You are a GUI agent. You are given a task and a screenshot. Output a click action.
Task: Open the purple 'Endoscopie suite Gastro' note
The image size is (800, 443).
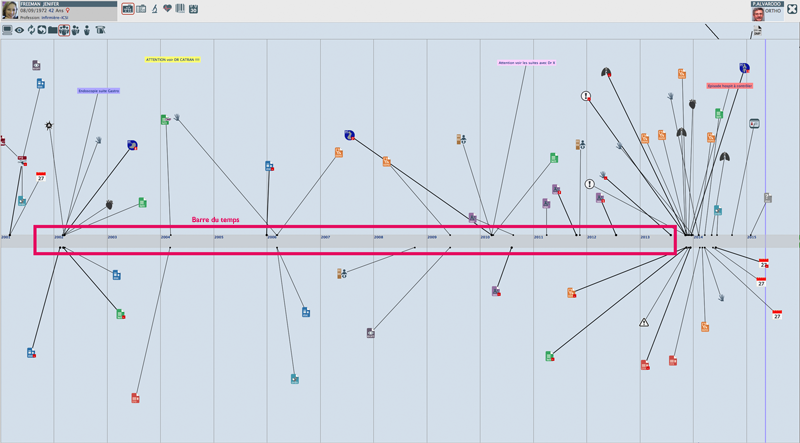pyautogui.click(x=99, y=91)
